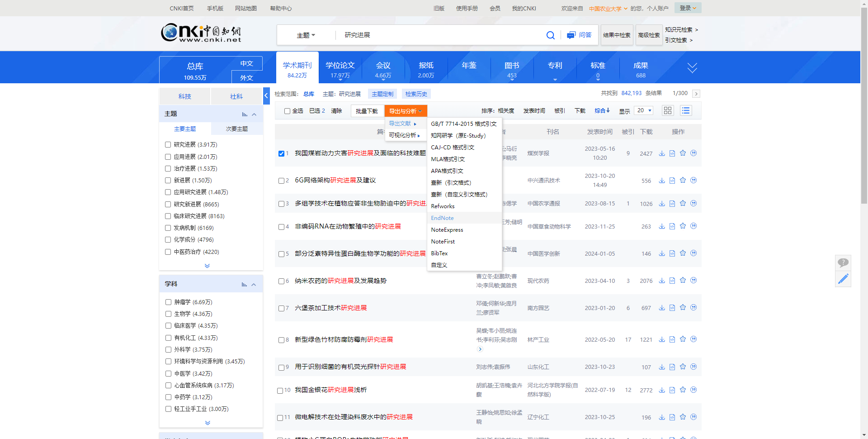Check the 肿瘤学 discipline filter
This screenshot has width=868, height=439.
[x=168, y=302]
